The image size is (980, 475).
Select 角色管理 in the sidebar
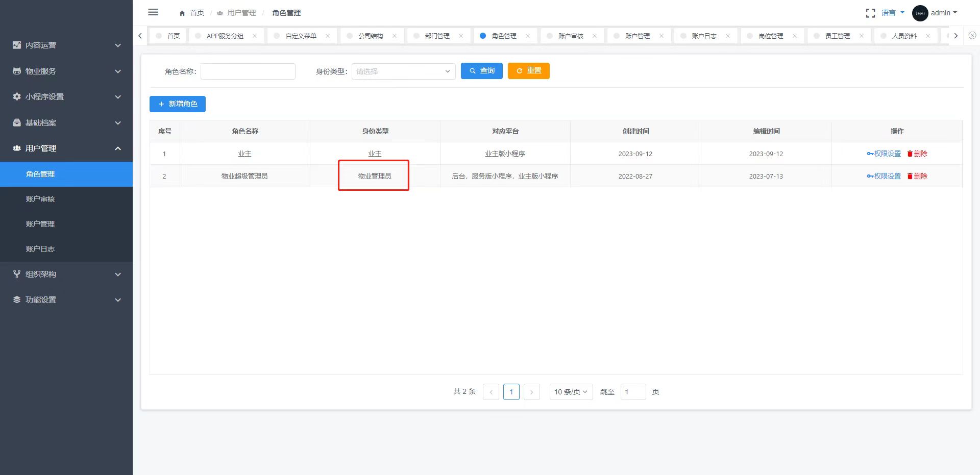click(66, 174)
